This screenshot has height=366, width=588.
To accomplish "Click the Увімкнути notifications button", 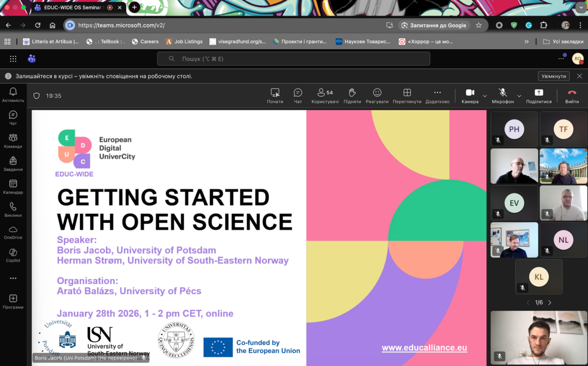I will pos(554,76).
